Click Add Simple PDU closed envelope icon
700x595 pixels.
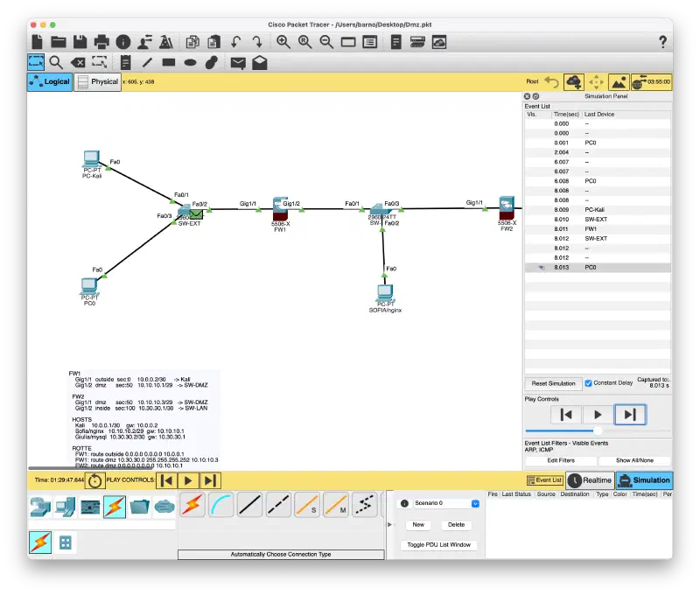click(238, 63)
